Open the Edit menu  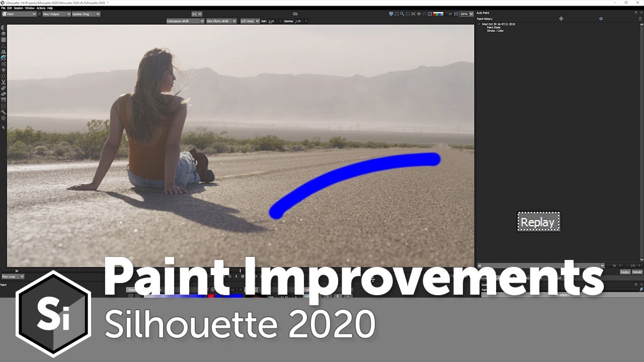(x=10, y=8)
